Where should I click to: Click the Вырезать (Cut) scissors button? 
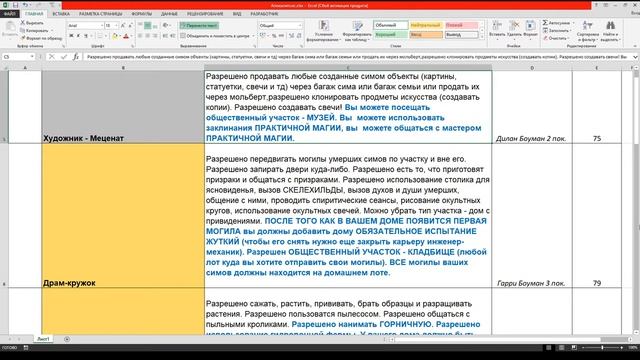click(32, 23)
